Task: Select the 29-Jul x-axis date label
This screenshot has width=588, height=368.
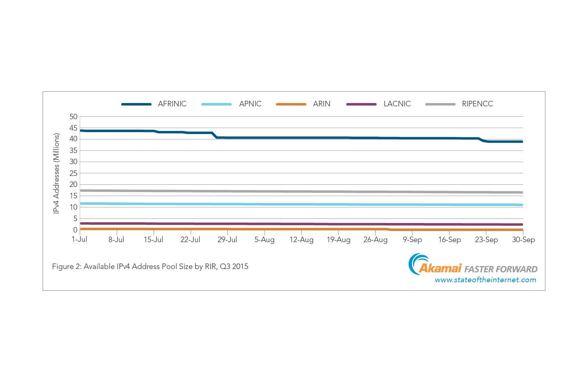Action: pyautogui.click(x=227, y=240)
